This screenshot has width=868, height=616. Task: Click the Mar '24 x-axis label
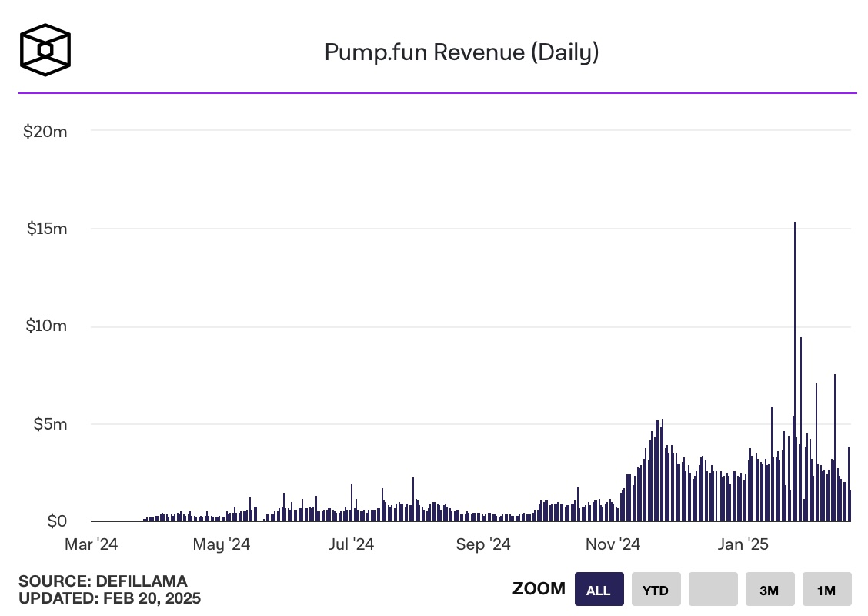coord(92,544)
